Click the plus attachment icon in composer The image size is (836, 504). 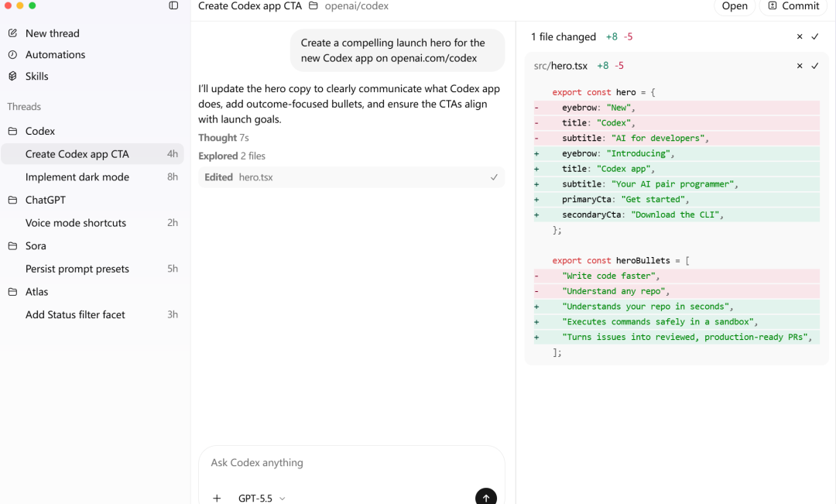pyautogui.click(x=217, y=498)
